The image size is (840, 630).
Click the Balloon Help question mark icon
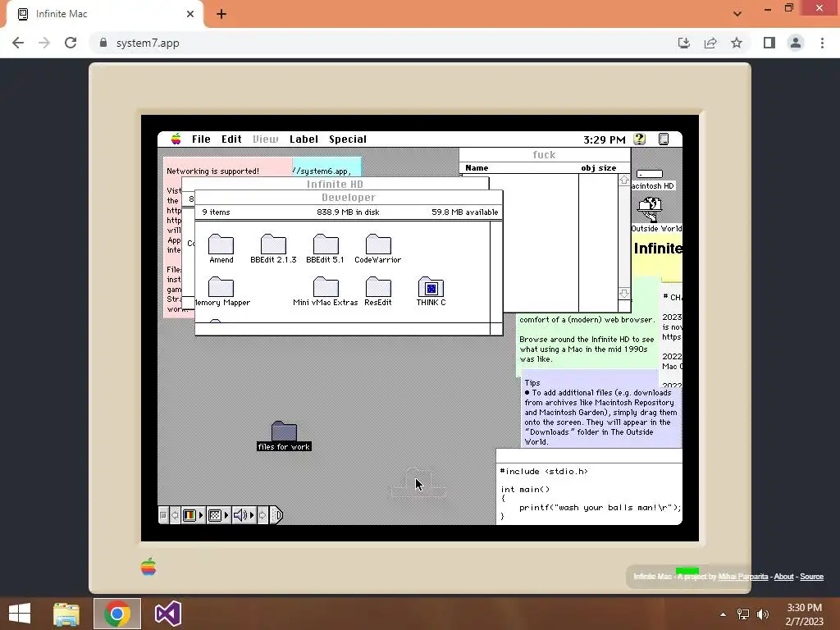pos(639,139)
